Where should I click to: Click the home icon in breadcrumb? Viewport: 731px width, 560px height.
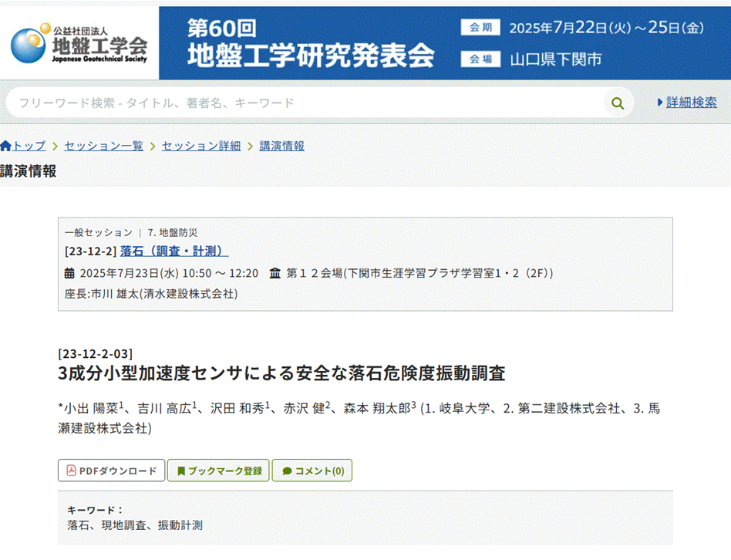point(5,146)
